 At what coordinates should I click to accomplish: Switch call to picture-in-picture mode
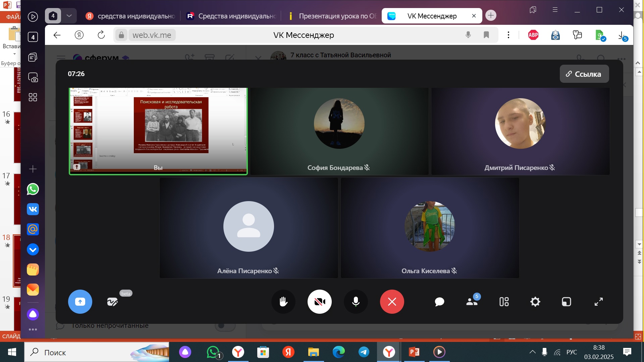tap(567, 302)
